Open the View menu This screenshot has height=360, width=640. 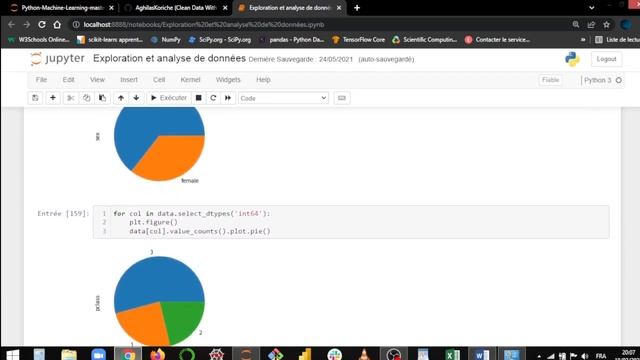97,80
